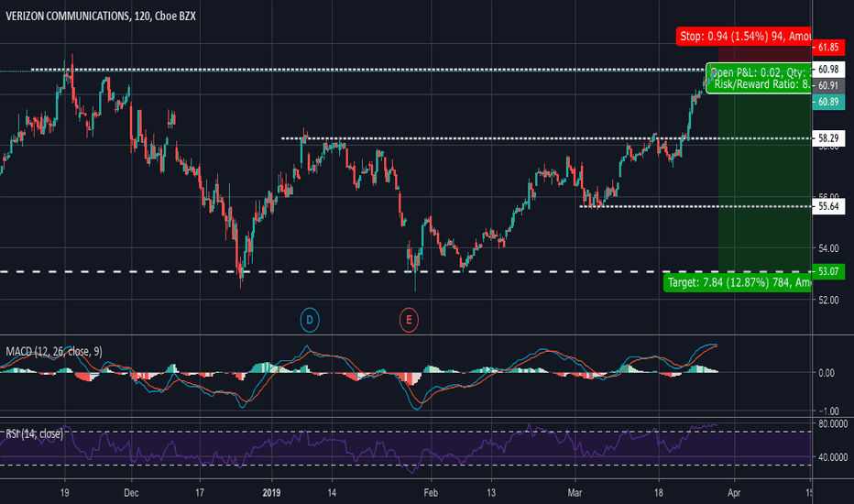Click the Feb label on time axis
This screenshot has width=854, height=504.
pyautogui.click(x=431, y=493)
